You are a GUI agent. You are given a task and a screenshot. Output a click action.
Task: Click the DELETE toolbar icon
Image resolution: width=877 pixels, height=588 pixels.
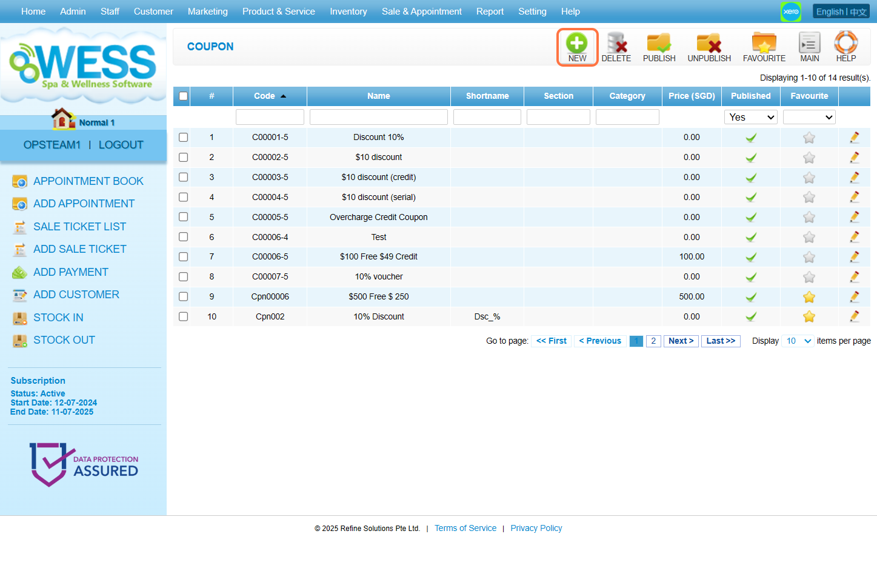[x=616, y=44]
